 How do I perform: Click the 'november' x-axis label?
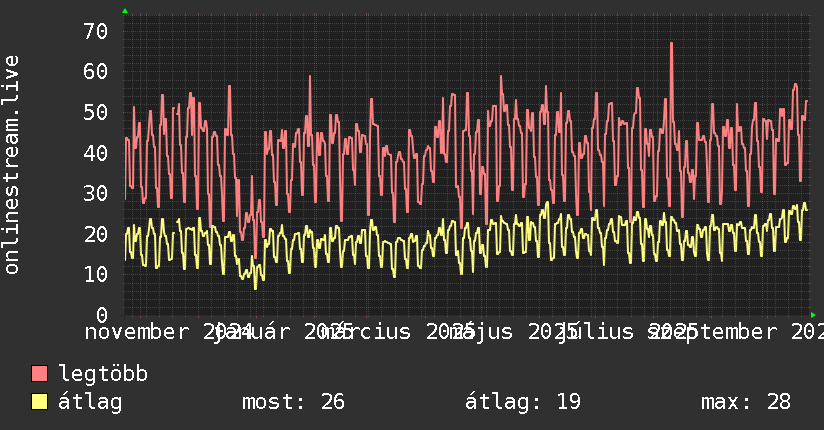pos(137,332)
